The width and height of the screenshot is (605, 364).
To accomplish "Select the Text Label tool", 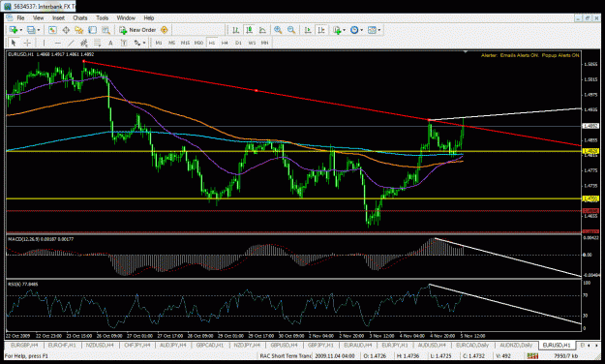I will [x=124, y=43].
